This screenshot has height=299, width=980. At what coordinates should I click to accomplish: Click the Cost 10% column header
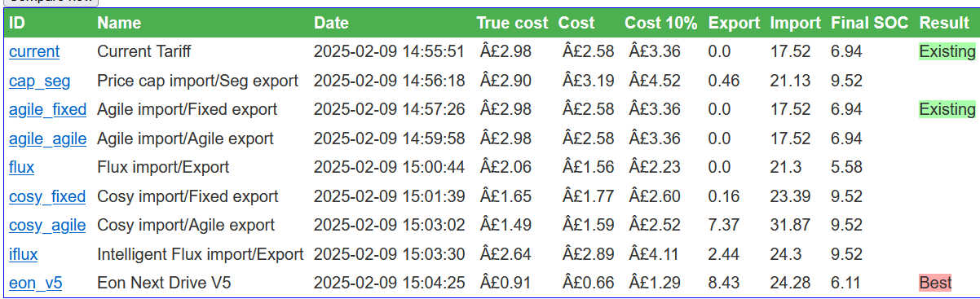(x=661, y=24)
